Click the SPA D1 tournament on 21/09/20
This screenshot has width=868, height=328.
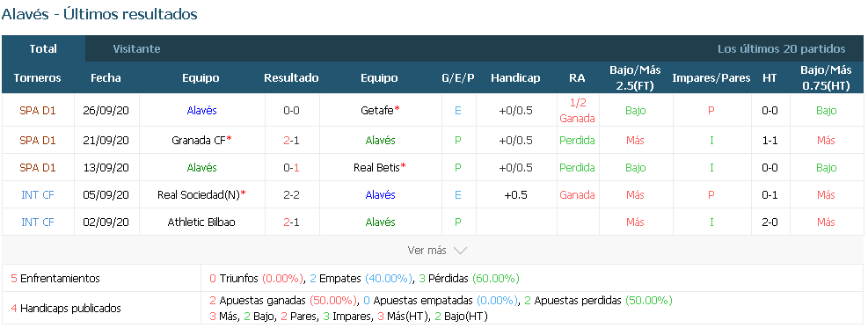click(38, 140)
